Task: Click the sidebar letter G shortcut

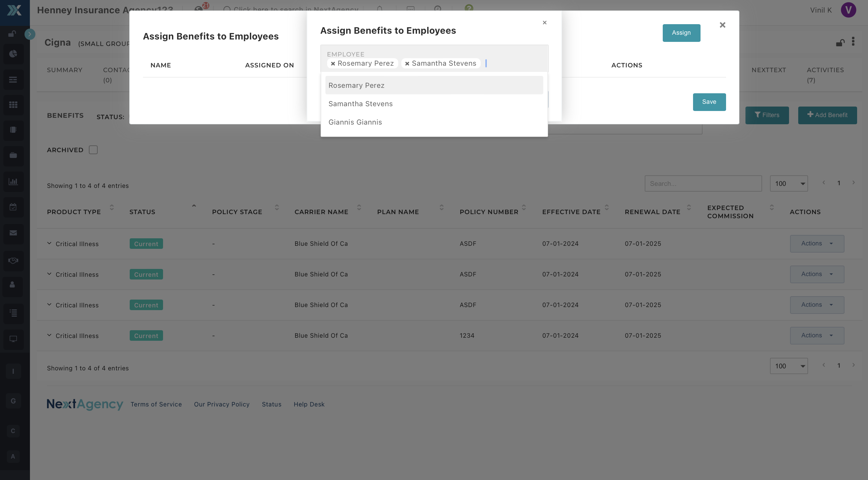Action: tap(13, 401)
